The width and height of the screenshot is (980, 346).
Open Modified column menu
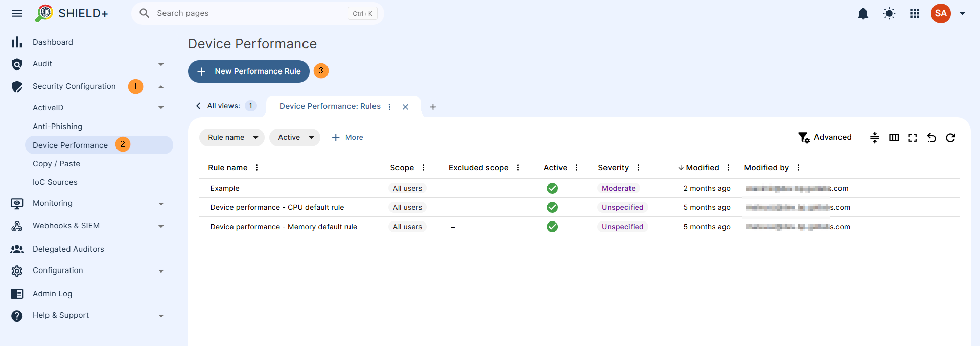point(728,168)
